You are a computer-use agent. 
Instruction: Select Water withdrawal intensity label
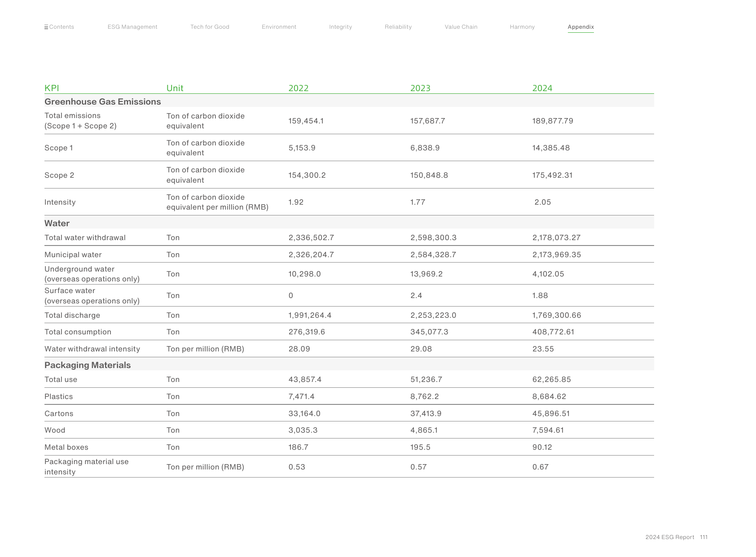(92, 349)
